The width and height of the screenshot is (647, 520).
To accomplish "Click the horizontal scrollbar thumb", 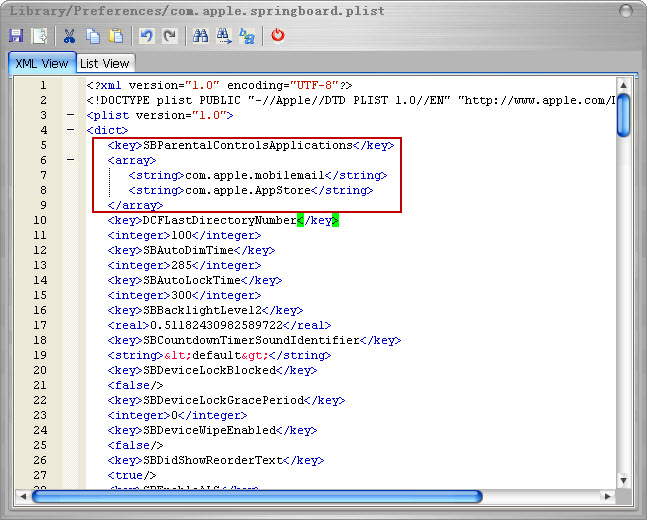I will pos(257,496).
